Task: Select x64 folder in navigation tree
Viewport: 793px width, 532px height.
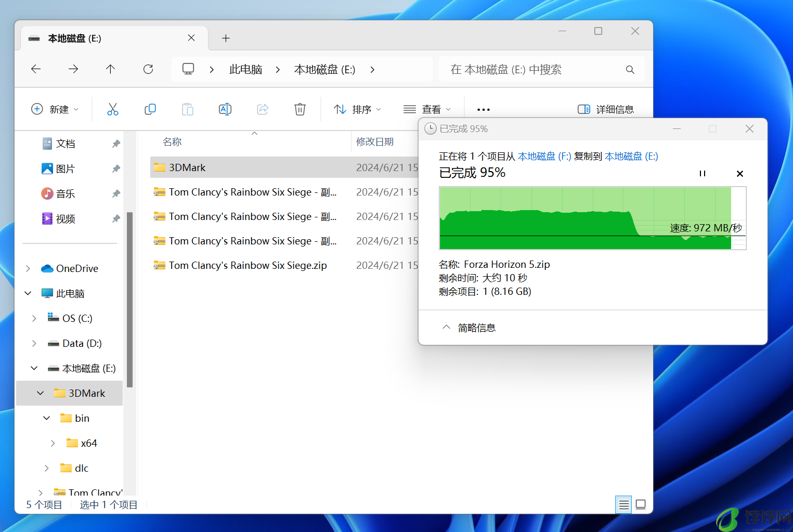Action: point(82,443)
